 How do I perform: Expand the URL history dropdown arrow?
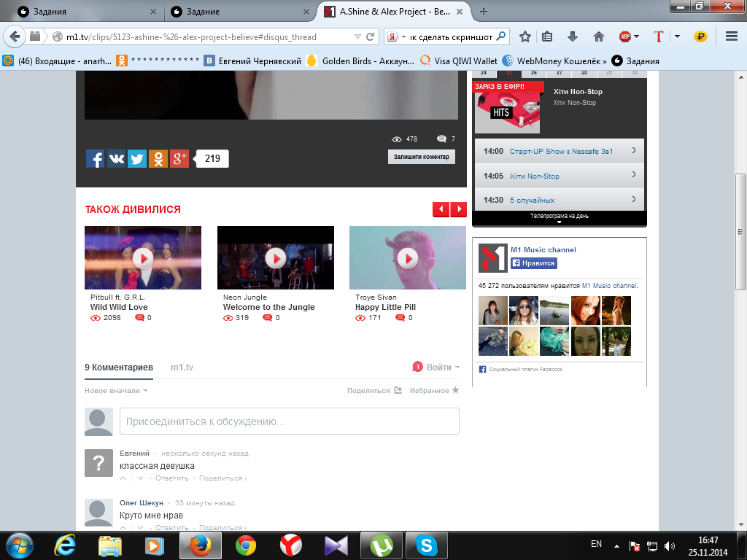coord(357,36)
